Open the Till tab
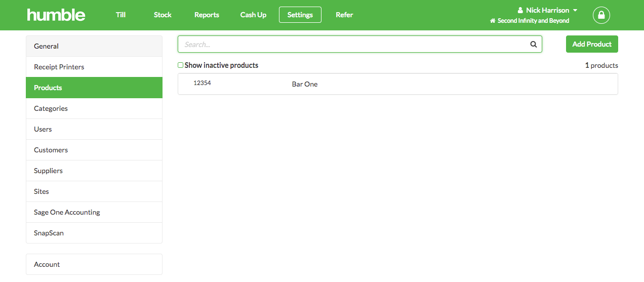Viewport: 644px width, 282px height. 120,15
